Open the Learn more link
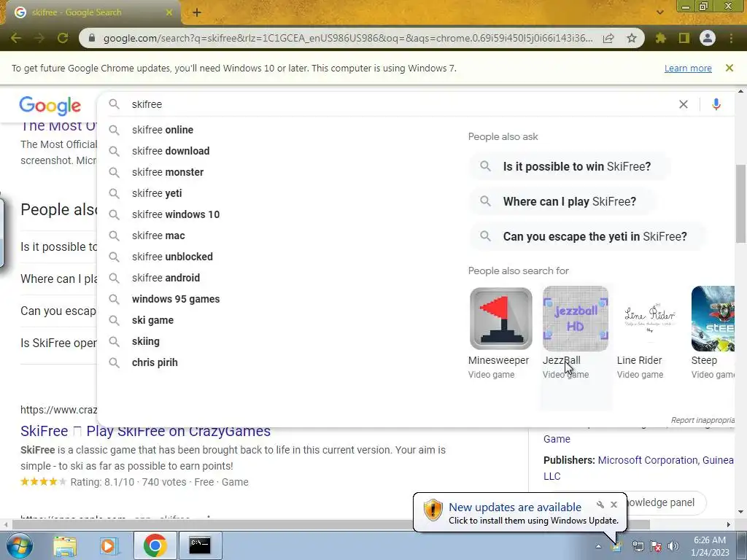 click(x=688, y=68)
